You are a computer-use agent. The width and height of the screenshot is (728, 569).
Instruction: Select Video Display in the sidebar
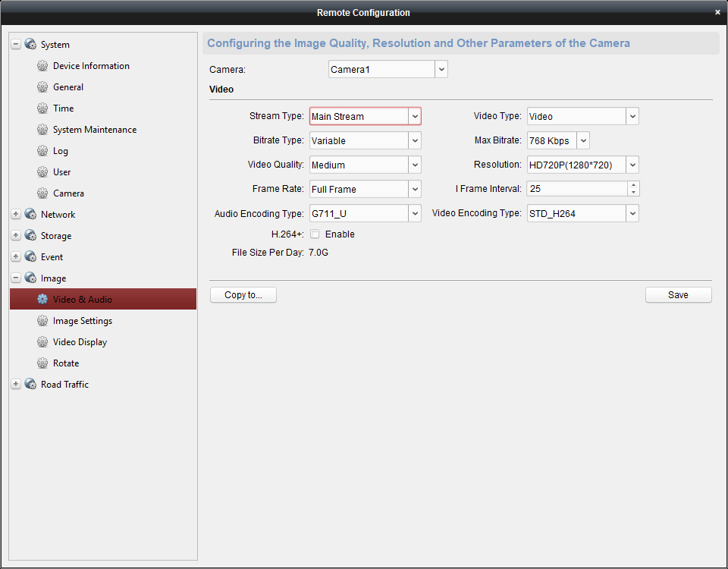[80, 342]
